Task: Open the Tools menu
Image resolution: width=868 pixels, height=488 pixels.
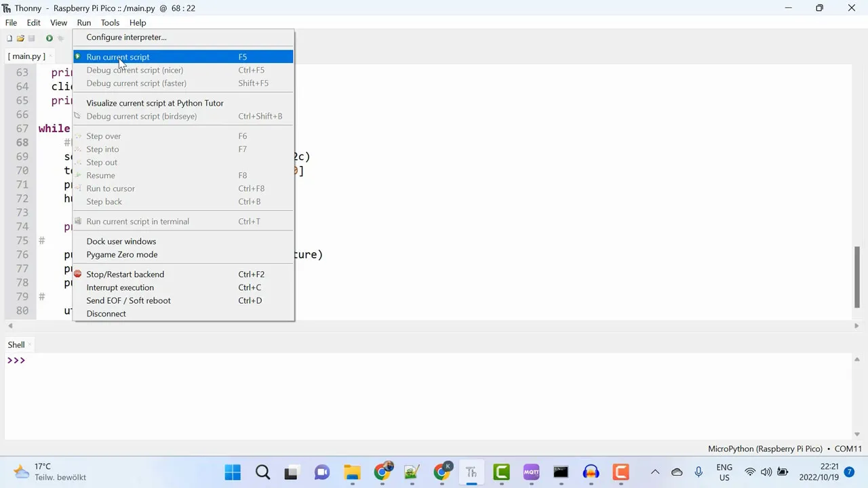Action: [x=110, y=22]
